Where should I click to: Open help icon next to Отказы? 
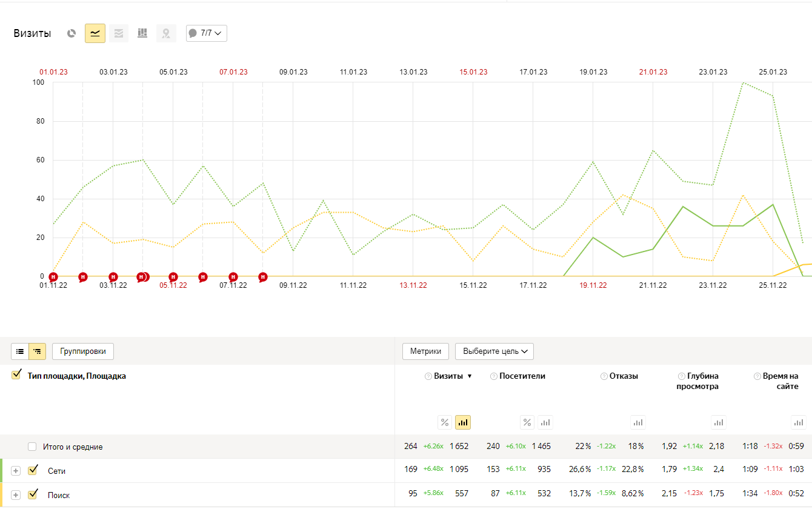[604, 376]
